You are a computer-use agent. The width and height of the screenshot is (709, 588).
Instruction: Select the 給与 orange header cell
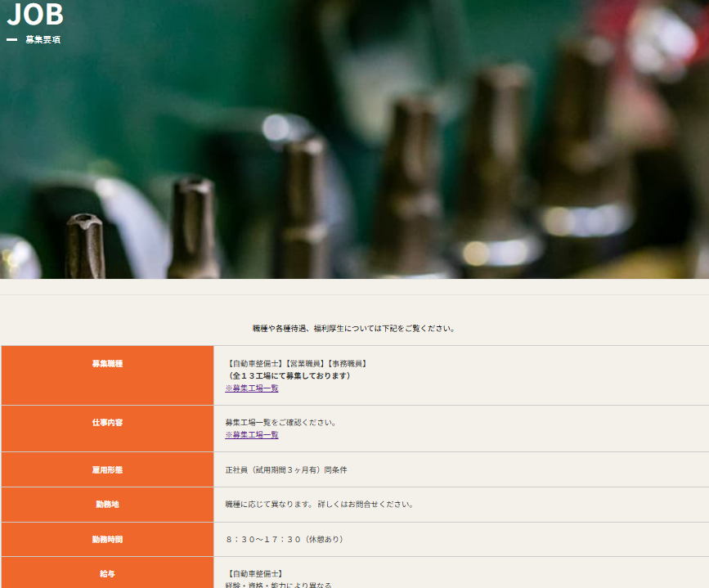click(107, 573)
